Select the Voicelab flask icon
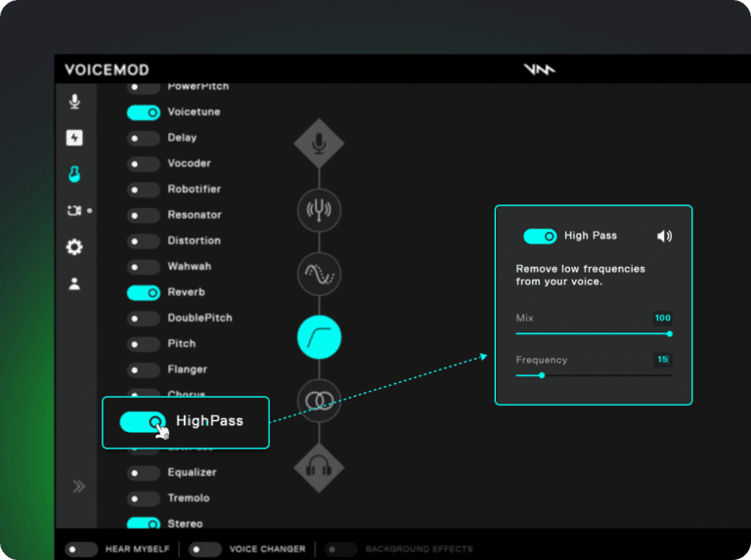The image size is (751, 560). 74,174
